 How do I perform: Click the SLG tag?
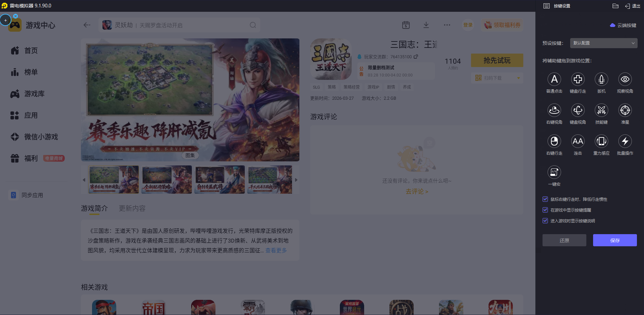coord(316,87)
